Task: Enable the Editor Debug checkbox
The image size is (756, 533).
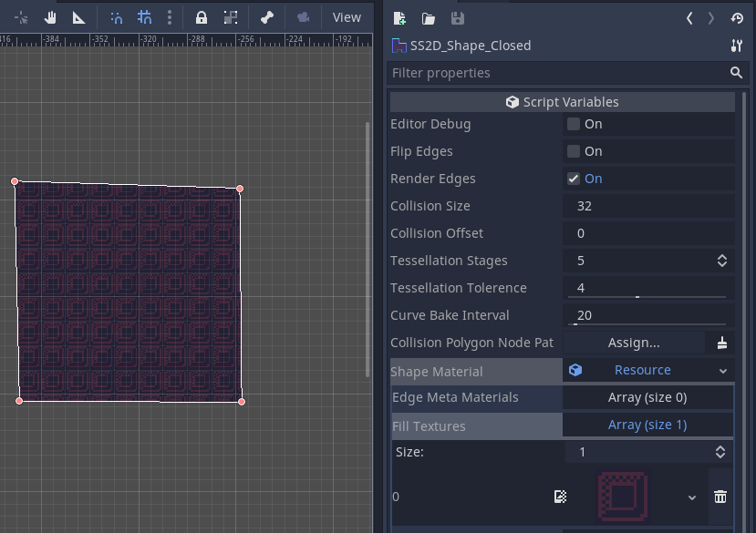Action: pyautogui.click(x=575, y=124)
